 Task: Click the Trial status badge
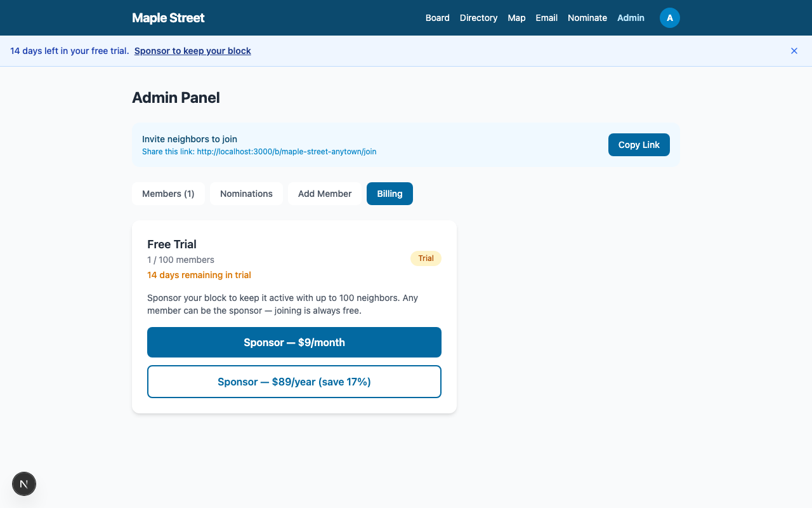coord(426,258)
